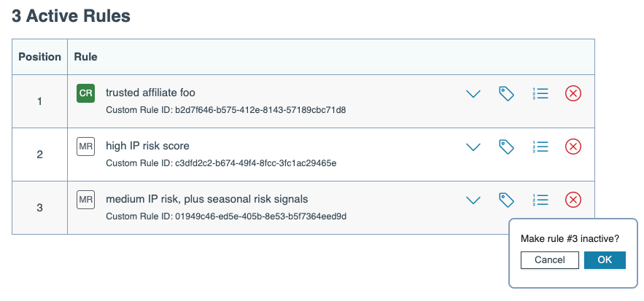Click the tag icon for medium IP risk rule

[x=506, y=199]
